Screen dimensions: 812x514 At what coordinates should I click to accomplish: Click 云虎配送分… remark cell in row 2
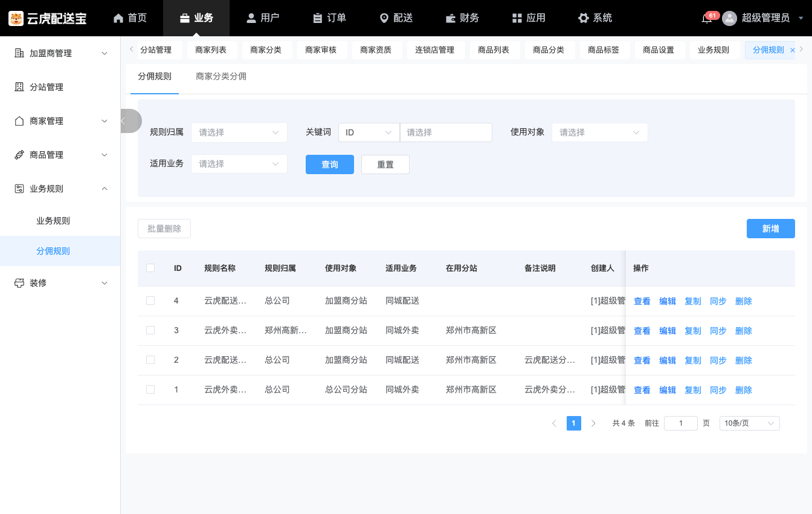click(x=550, y=360)
